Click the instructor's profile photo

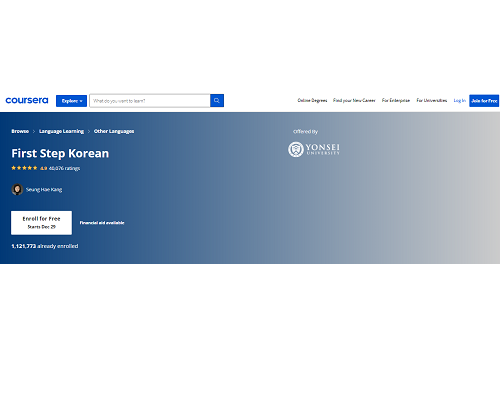pyautogui.click(x=17, y=189)
